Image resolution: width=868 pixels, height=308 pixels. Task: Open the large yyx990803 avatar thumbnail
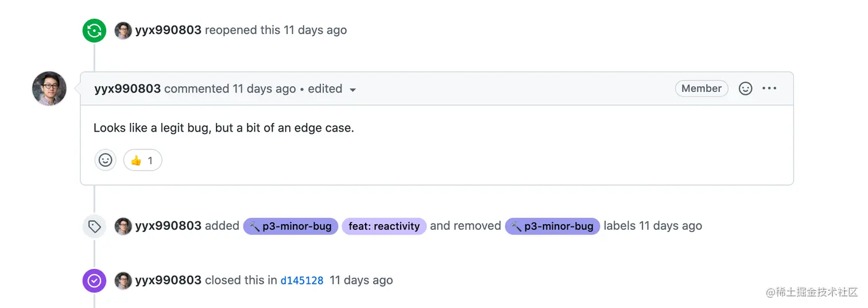click(49, 89)
